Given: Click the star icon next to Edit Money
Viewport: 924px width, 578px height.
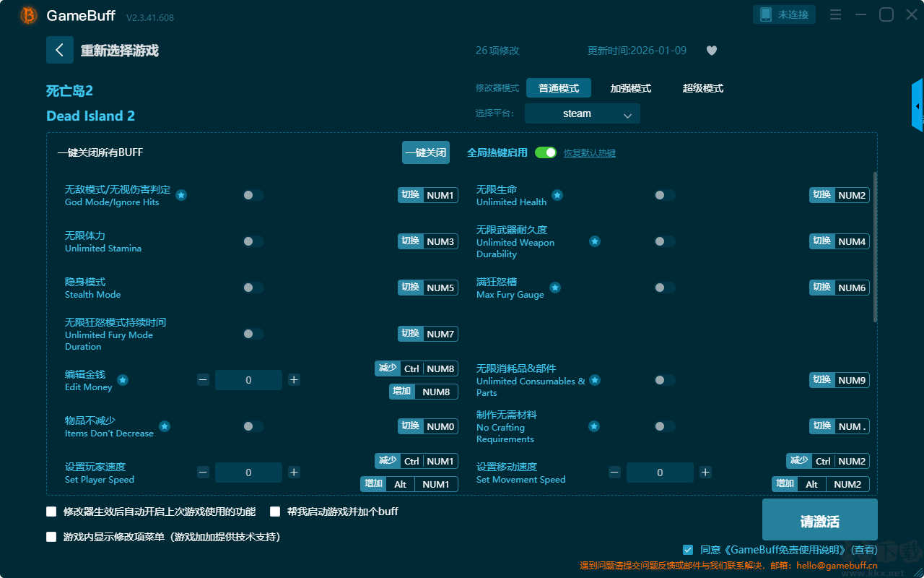Looking at the screenshot, I should [x=123, y=380].
